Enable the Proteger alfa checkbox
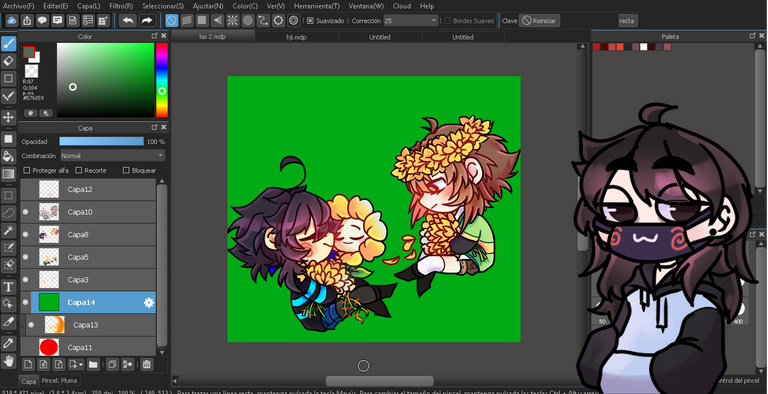768x394 pixels. 27,171
